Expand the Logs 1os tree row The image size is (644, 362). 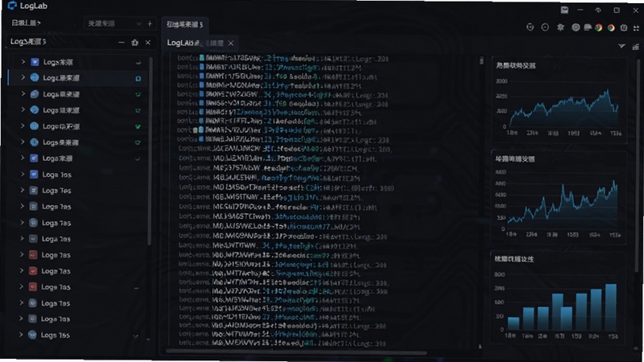pyautogui.click(x=23, y=174)
